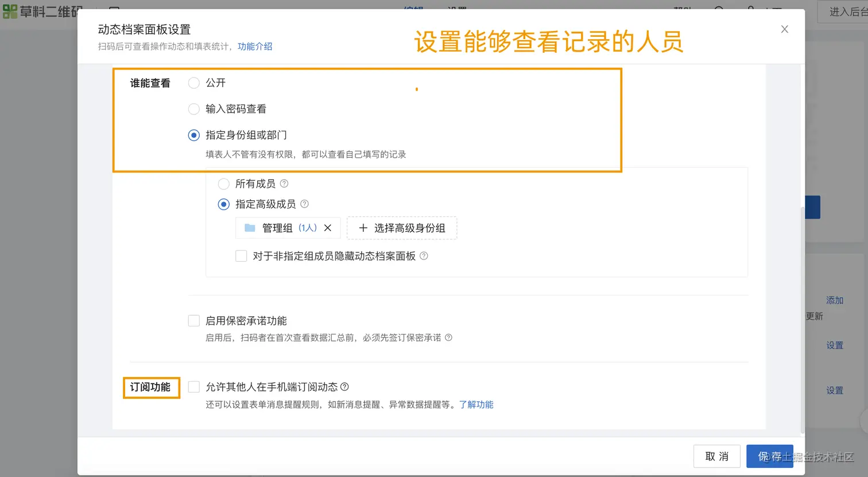Image resolution: width=868 pixels, height=477 pixels.
Task: Click the 取消 button
Action: 717,456
